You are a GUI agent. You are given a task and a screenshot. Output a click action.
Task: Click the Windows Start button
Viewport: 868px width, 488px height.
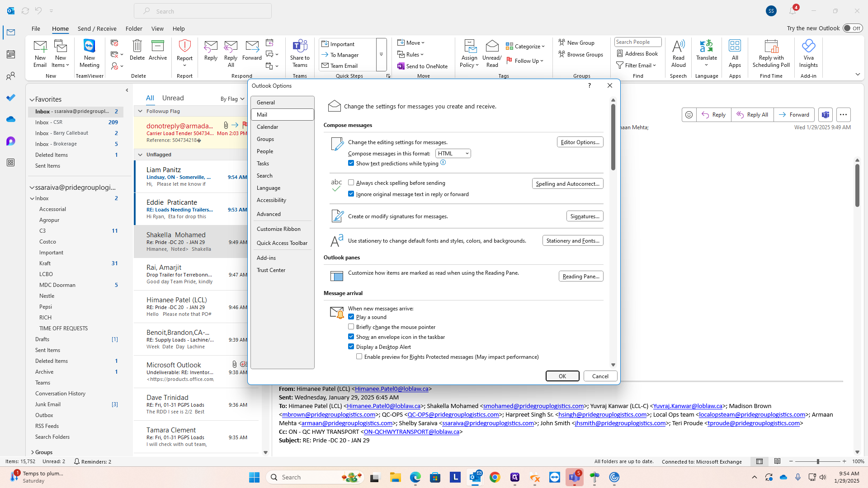pos(255,477)
